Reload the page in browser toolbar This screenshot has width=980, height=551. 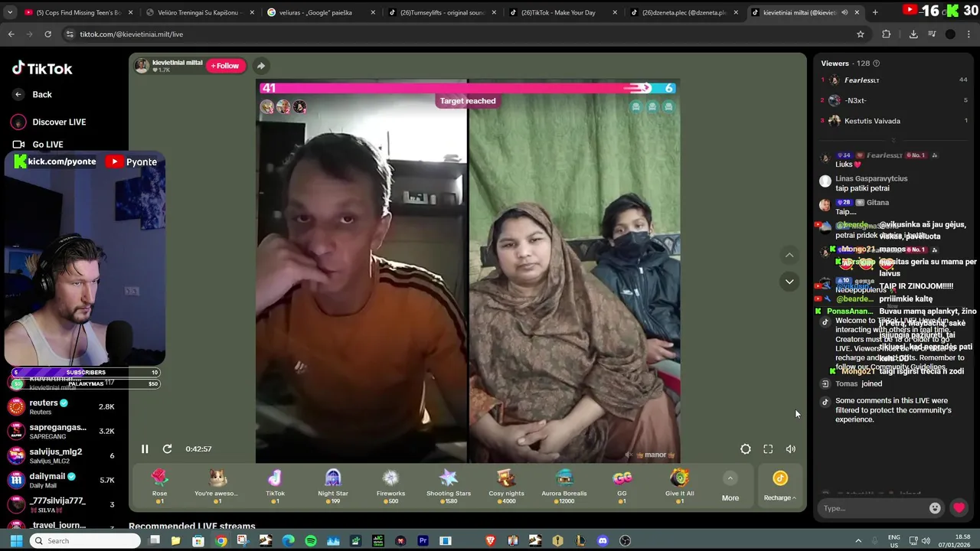click(47, 34)
